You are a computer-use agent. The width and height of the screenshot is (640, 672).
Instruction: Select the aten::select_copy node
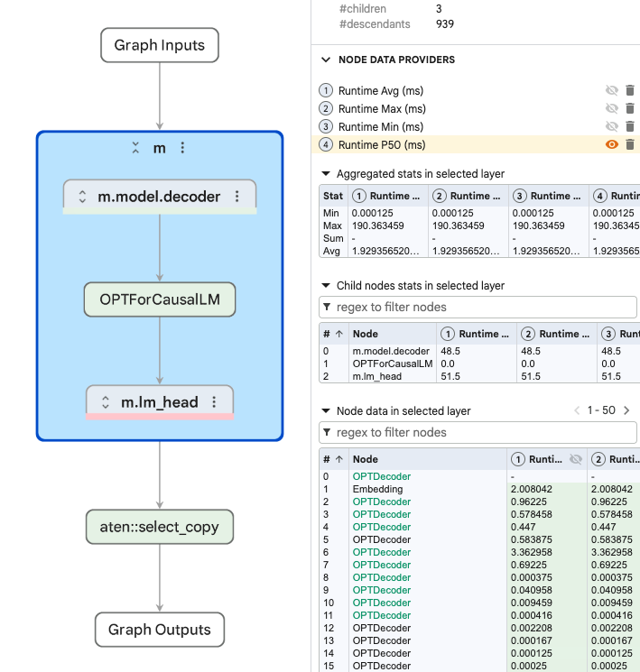[x=160, y=527]
